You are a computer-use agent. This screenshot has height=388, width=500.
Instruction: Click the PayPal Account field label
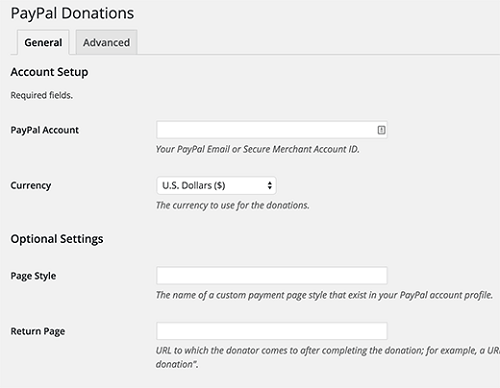tap(45, 130)
